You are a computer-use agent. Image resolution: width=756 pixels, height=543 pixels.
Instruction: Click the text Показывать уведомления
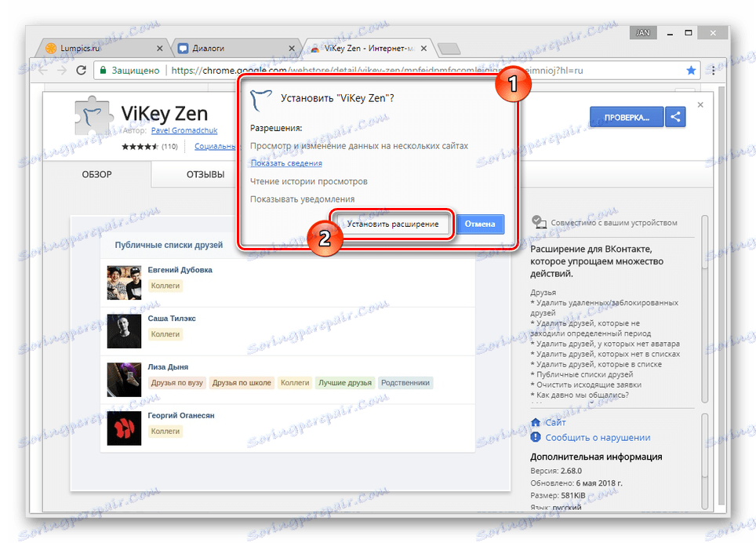click(302, 199)
